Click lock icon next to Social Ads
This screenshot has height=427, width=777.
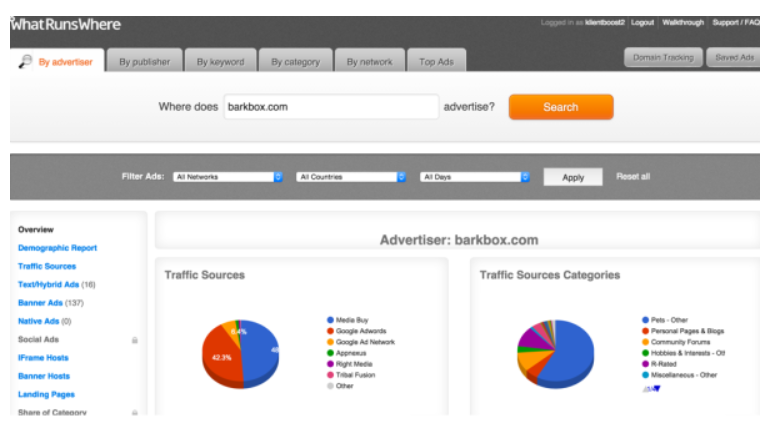pos(135,340)
